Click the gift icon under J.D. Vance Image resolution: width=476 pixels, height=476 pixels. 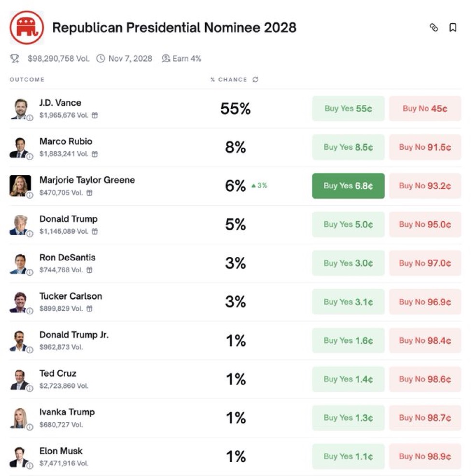[95, 115]
